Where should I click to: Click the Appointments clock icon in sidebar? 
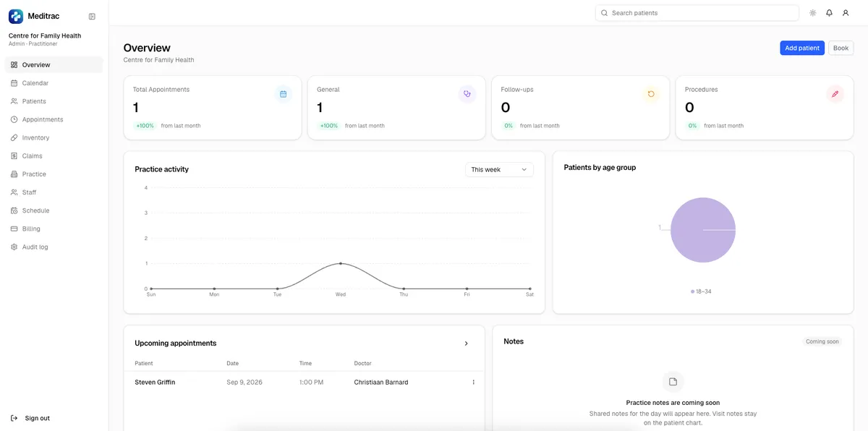(x=14, y=119)
